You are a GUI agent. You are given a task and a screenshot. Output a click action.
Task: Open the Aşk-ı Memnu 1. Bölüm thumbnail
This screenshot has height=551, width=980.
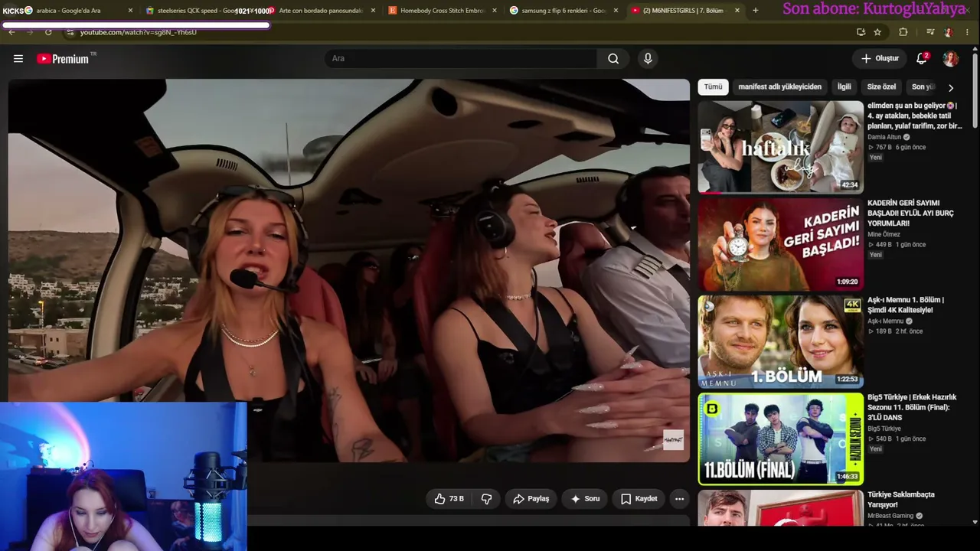click(x=780, y=341)
